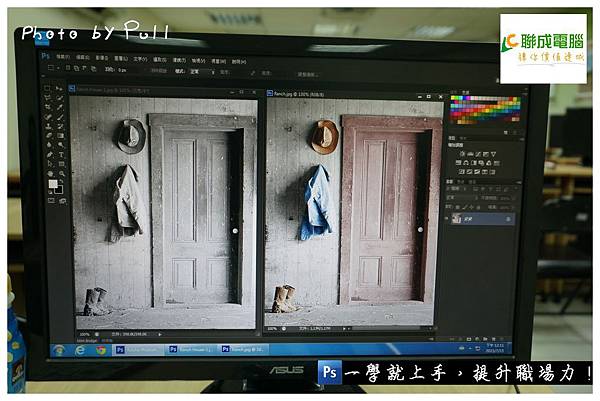Click the Refine Edge button

(x=308, y=74)
